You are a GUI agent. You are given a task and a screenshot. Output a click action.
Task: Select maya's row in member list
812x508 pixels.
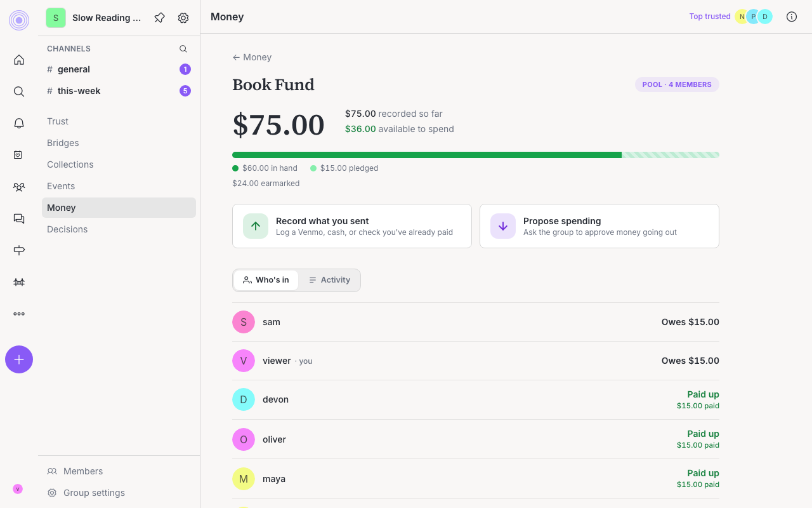pyautogui.click(x=476, y=479)
